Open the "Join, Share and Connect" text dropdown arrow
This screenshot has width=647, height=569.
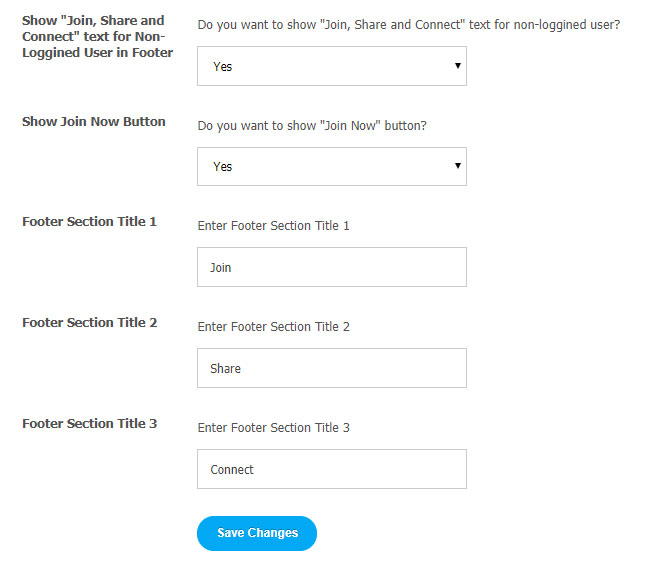point(457,66)
